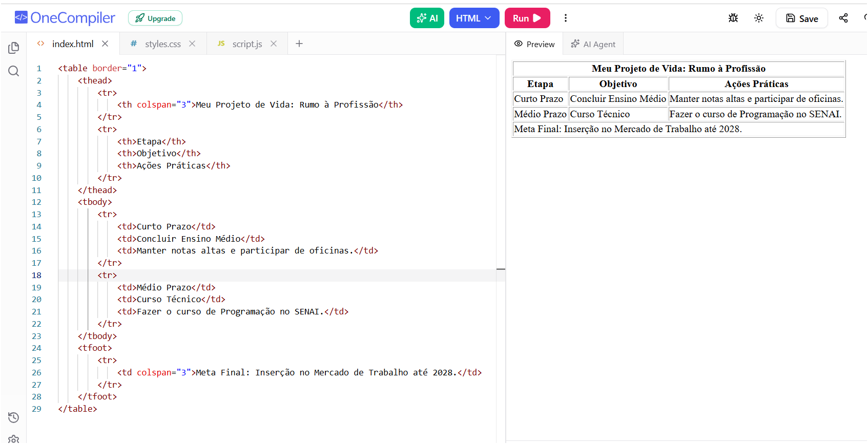Close the index.html tab
This screenshot has width=868, height=444.
point(105,44)
